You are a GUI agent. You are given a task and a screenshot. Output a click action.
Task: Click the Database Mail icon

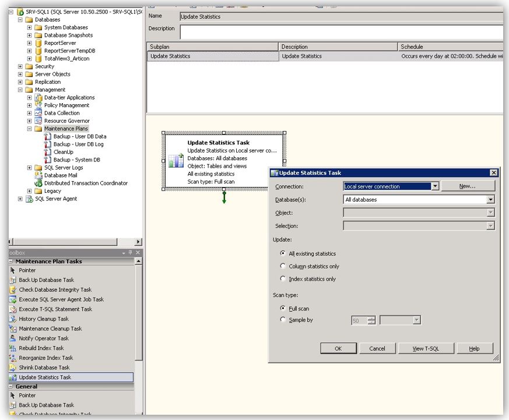coord(38,175)
